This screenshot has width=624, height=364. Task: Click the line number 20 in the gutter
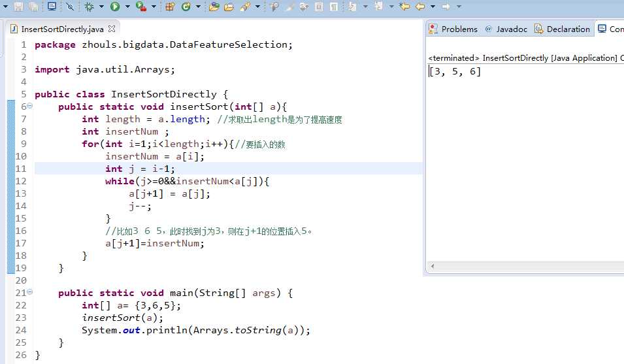(x=21, y=280)
